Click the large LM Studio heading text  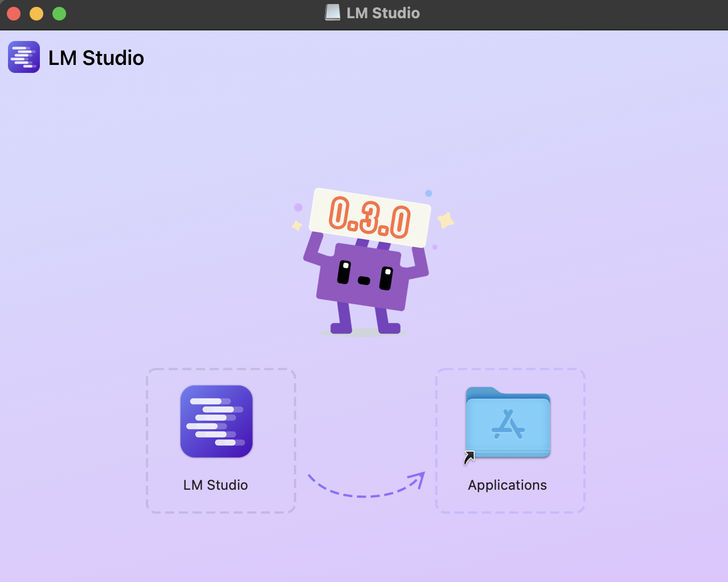[96, 58]
